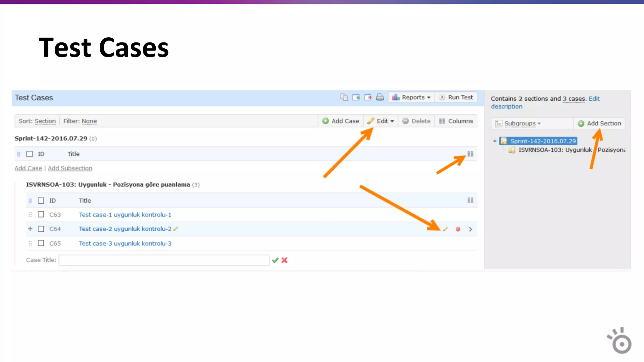Image resolution: width=644 pixels, height=362 pixels.
Task: Click the export cases icon with red arrow
Action: (368, 97)
